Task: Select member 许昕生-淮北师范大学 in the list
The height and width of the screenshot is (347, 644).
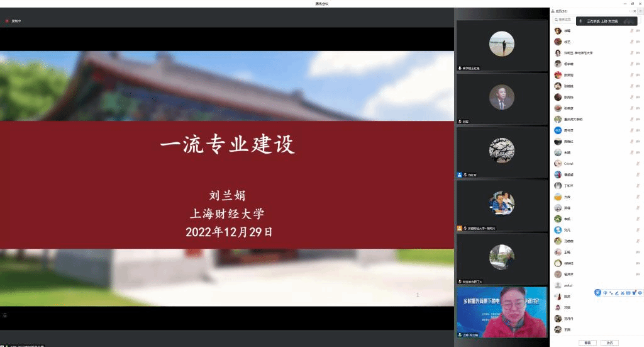Action: pyautogui.click(x=577, y=53)
